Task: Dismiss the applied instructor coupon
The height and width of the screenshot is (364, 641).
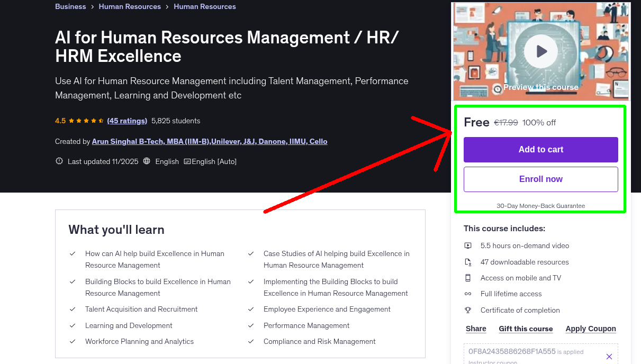Action: pos(609,356)
